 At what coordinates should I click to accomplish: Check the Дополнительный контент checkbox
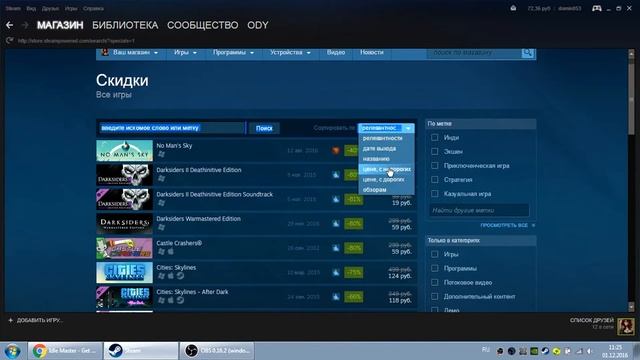point(435,296)
